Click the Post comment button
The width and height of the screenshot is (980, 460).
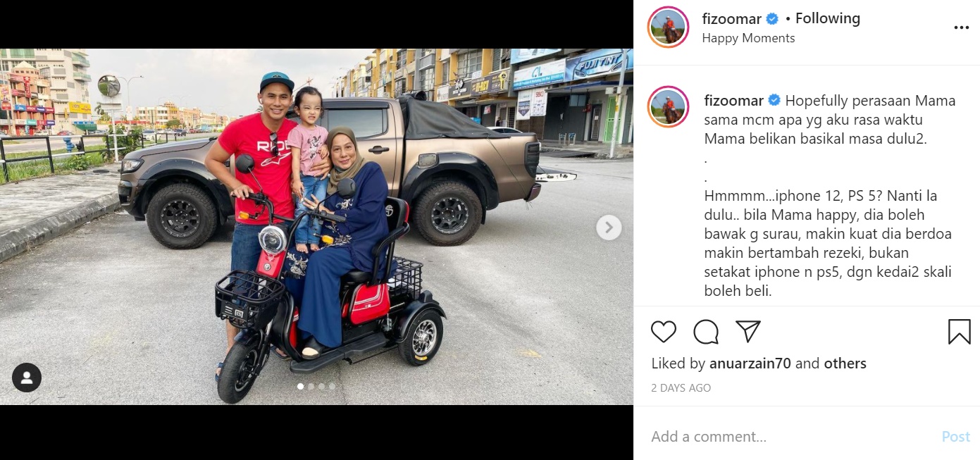pyautogui.click(x=956, y=437)
